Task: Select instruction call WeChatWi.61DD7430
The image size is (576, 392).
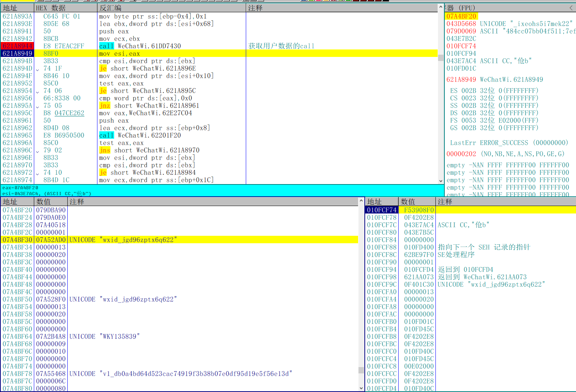Action: pos(140,46)
